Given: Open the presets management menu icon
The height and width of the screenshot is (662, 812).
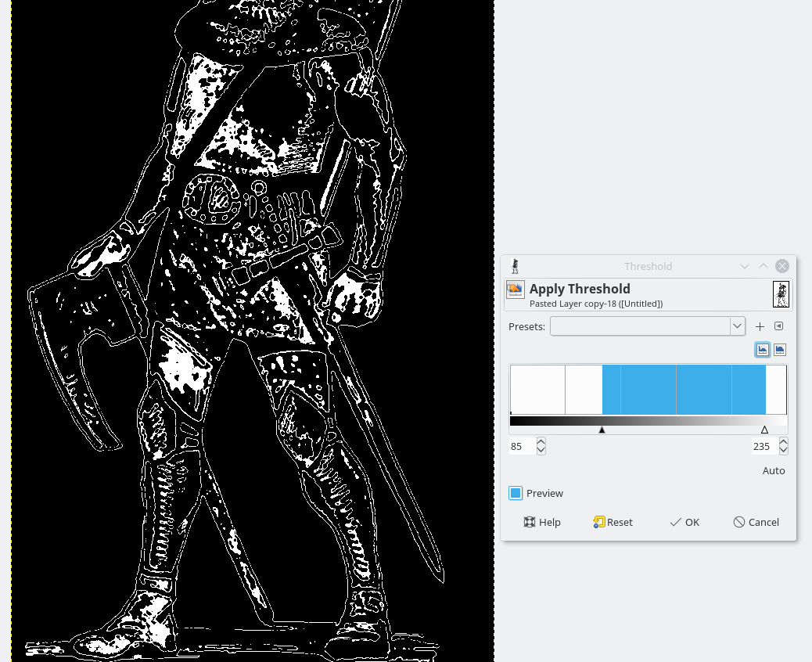Looking at the screenshot, I should tap(779, 326).
